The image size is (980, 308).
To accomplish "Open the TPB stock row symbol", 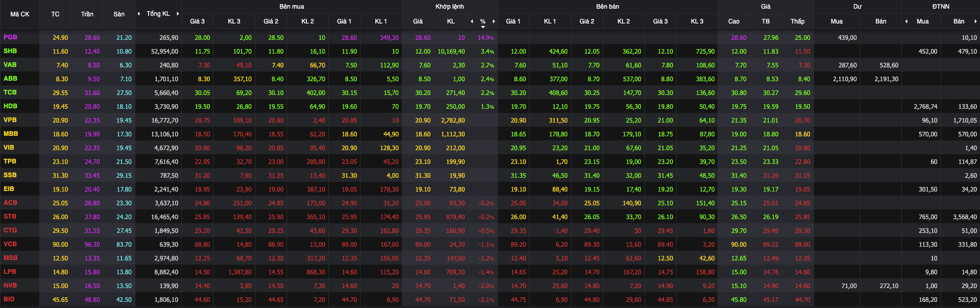I will click(x=10, y=161).
